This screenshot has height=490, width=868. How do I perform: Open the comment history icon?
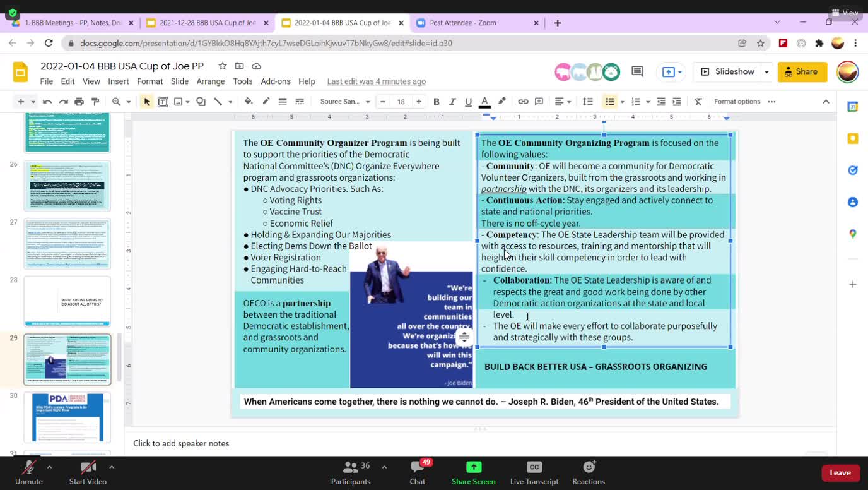pos(637,71)
